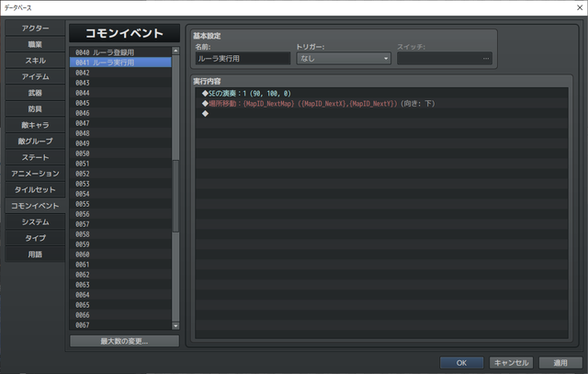Click the common event list scrollbar thumb
This screenshot has width=588, height=374.
pos(175,196)
